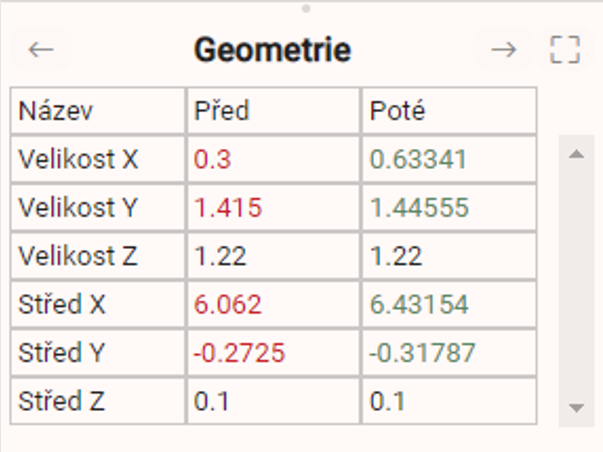The image size is (603, 452).
Task: Select the Velikost X row label
Action: coord(78,159)
